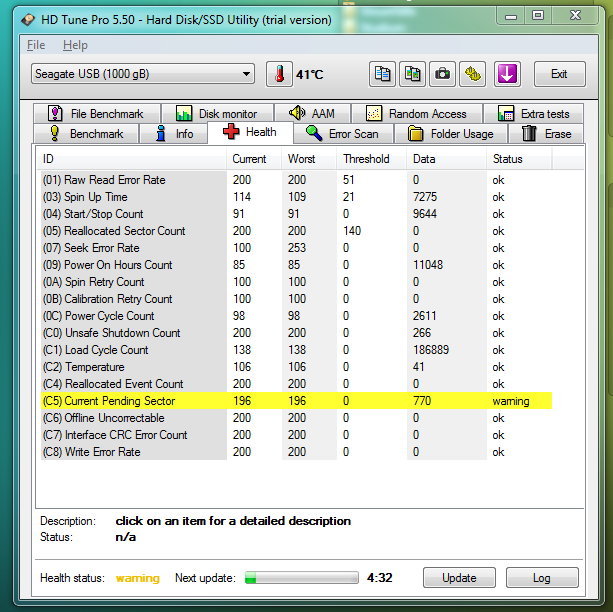Select the Load Cycle Count row
This screenshot has width=613, height=612.
296,350
